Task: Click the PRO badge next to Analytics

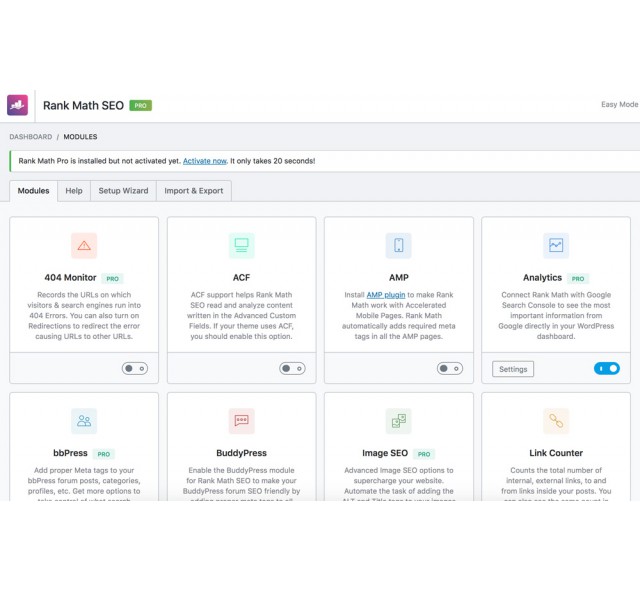Action: click(578, 279)
